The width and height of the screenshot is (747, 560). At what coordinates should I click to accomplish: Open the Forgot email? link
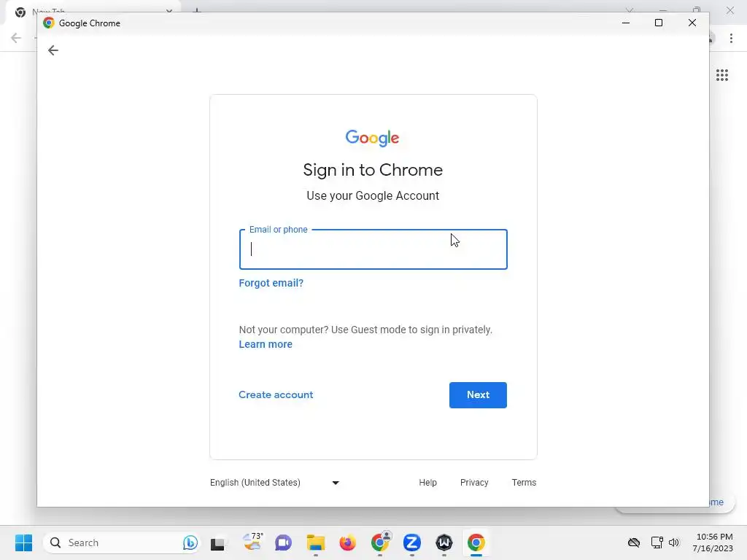click(271, 283)
